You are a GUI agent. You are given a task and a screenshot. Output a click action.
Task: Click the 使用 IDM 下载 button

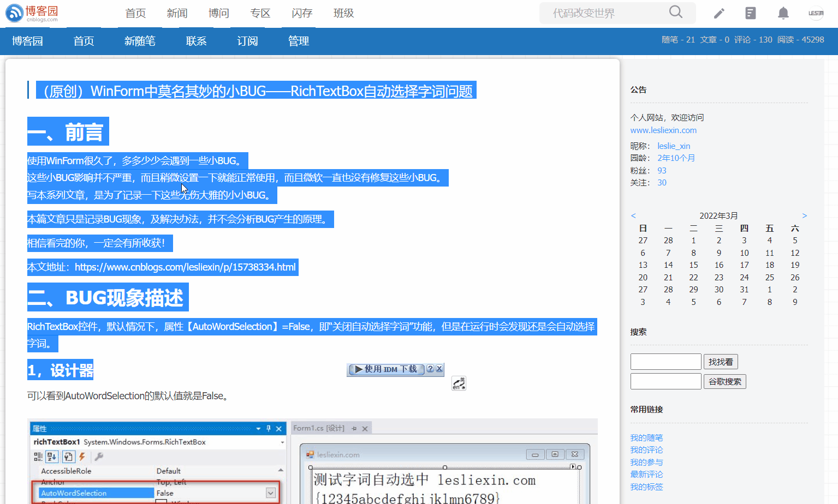386,369
